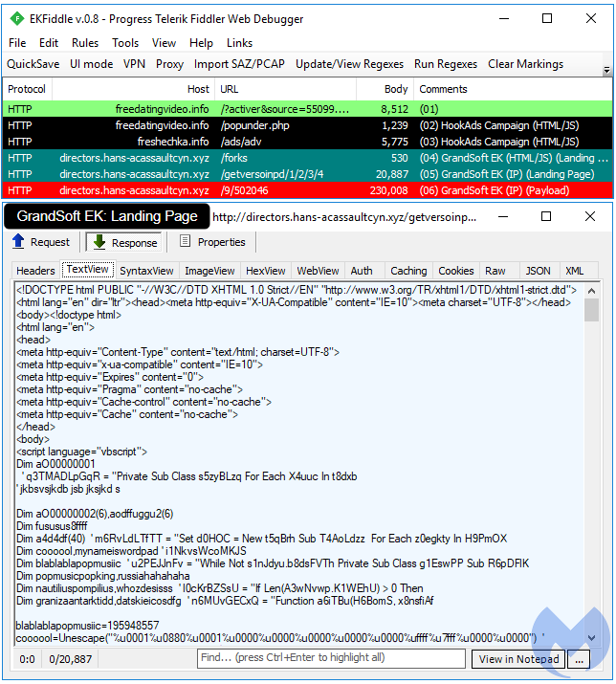Open the Links menu

239,43
